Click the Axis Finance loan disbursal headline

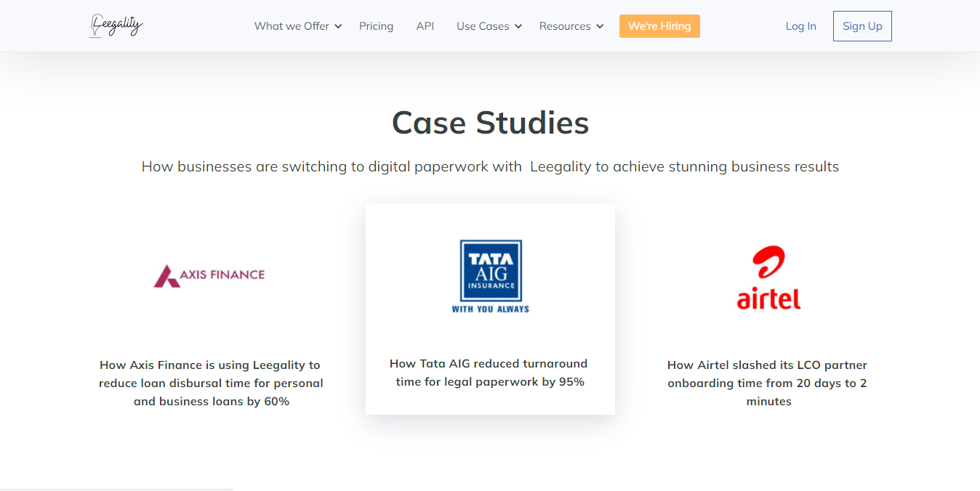(x=210, y=383)
